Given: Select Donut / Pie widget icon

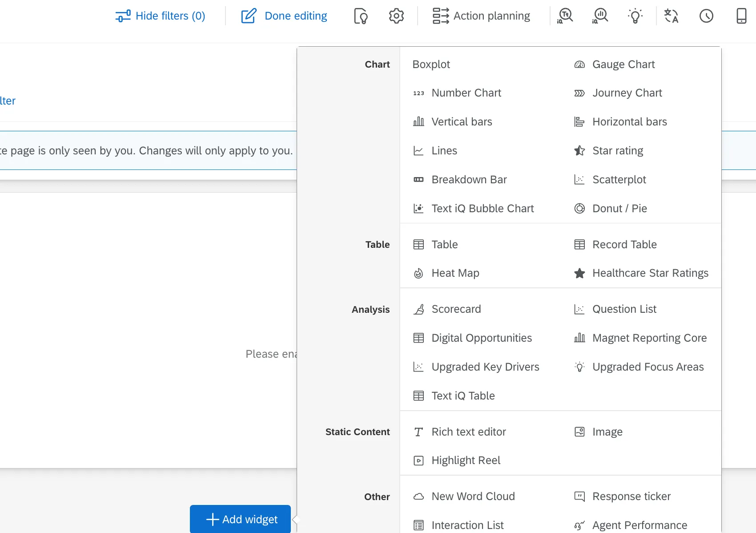Looking at the screenshot, I should click(x=579, y=208).
